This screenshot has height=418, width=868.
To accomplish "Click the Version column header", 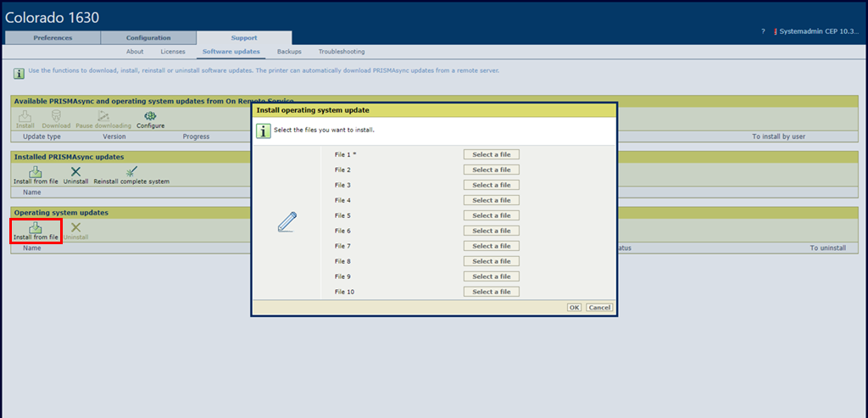I will click(114, 137).
